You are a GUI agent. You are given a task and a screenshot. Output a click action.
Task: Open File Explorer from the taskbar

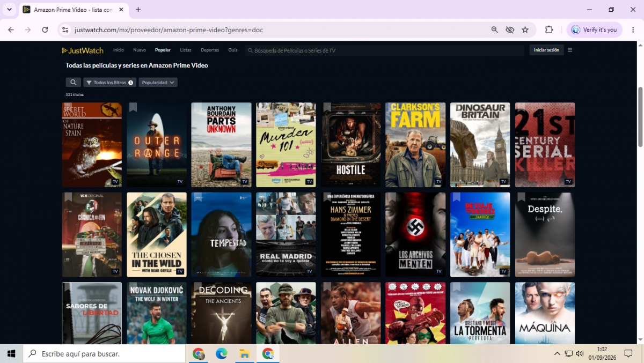pyautogui.click(x=245, y=353)
